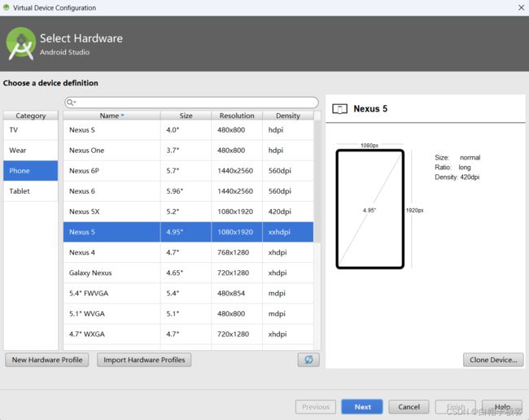Select the TV category
This screenshot has width=529, height=420.
31,130
